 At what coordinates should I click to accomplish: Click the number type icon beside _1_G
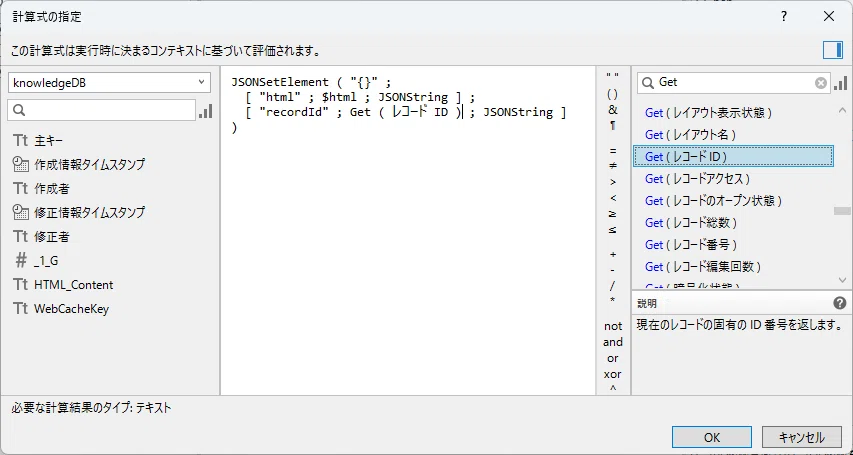pyautogui.click(x=21, y=261)
